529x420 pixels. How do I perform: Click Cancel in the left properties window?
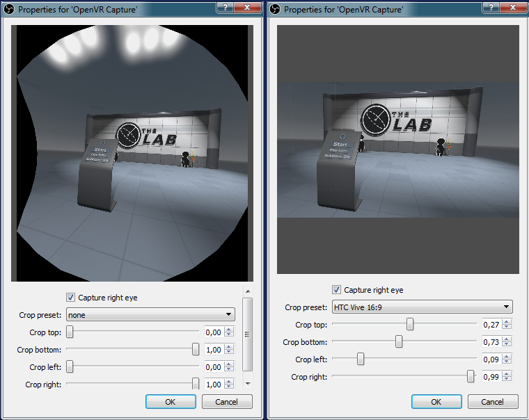click(x=227, y=401)
